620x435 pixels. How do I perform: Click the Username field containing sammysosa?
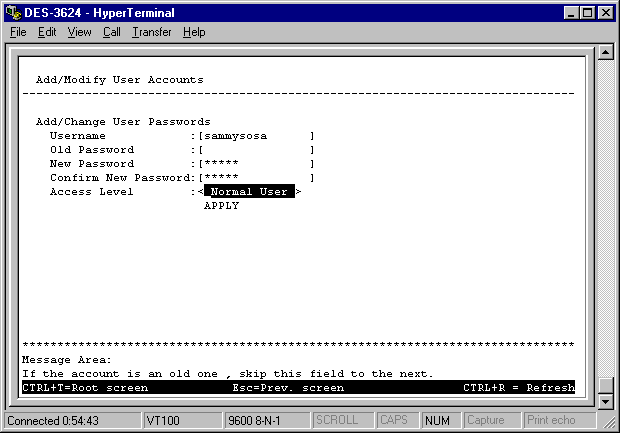pyautogui.click(x=255, y=136)
